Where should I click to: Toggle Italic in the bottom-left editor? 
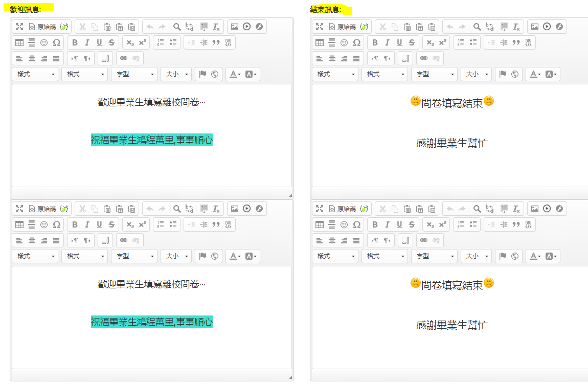[x=87, y=224]
